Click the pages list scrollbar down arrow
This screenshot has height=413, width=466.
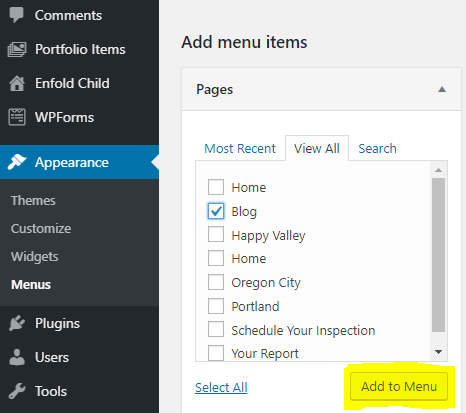[438, 352]
